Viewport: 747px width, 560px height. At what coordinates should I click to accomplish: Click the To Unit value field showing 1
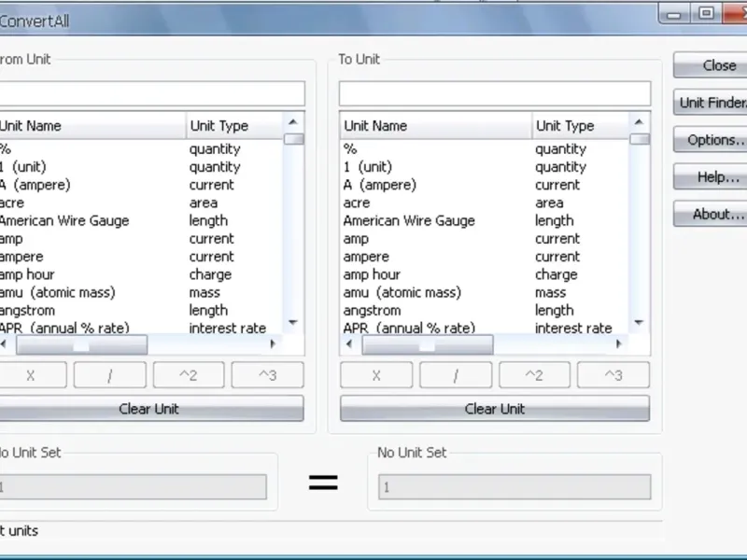click(514, 486)
